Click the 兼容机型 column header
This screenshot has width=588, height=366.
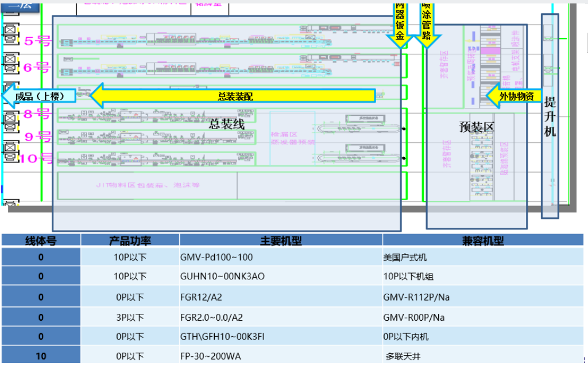483,241
